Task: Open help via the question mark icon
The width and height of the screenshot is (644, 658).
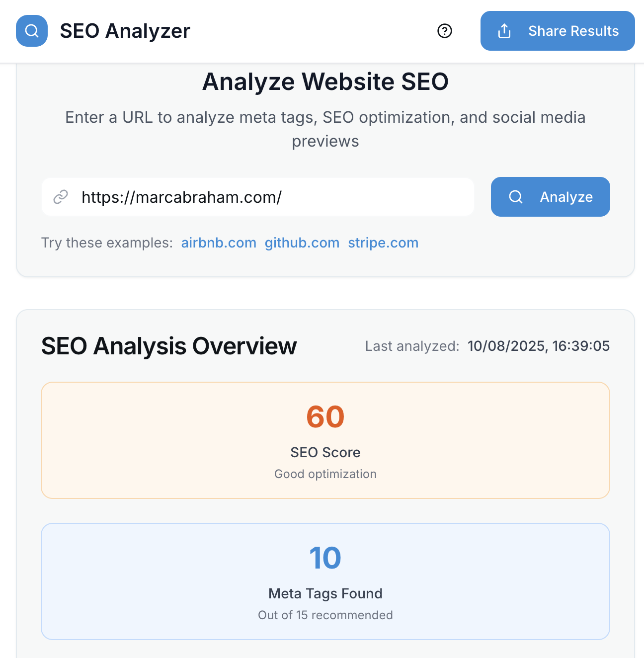Action: click(x=445, y=31)
